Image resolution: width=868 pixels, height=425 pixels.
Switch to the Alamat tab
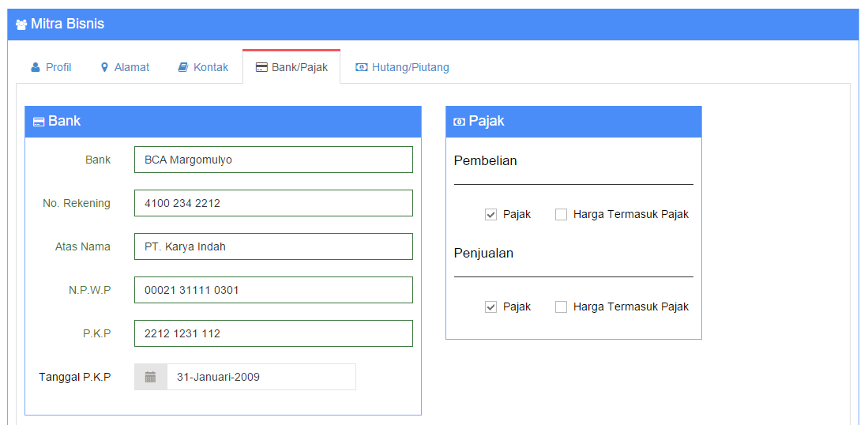pyautogui.click(x=125, y=67)
